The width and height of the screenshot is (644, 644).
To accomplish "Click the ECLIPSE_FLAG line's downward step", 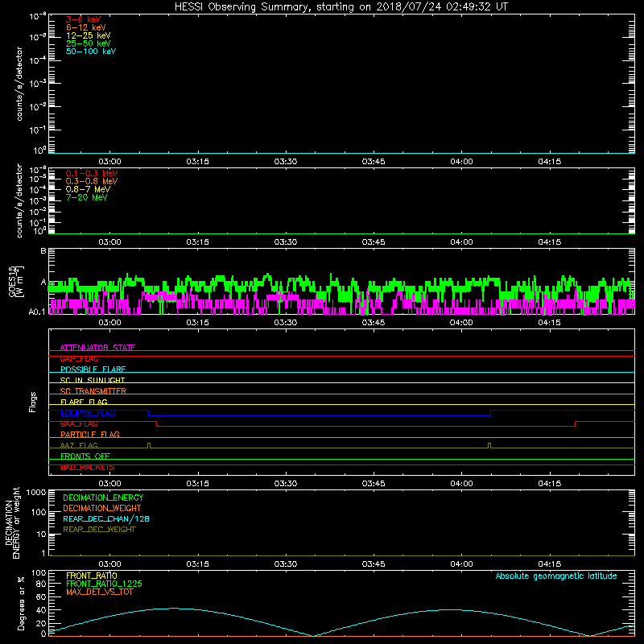I will (x=149, y=413).
